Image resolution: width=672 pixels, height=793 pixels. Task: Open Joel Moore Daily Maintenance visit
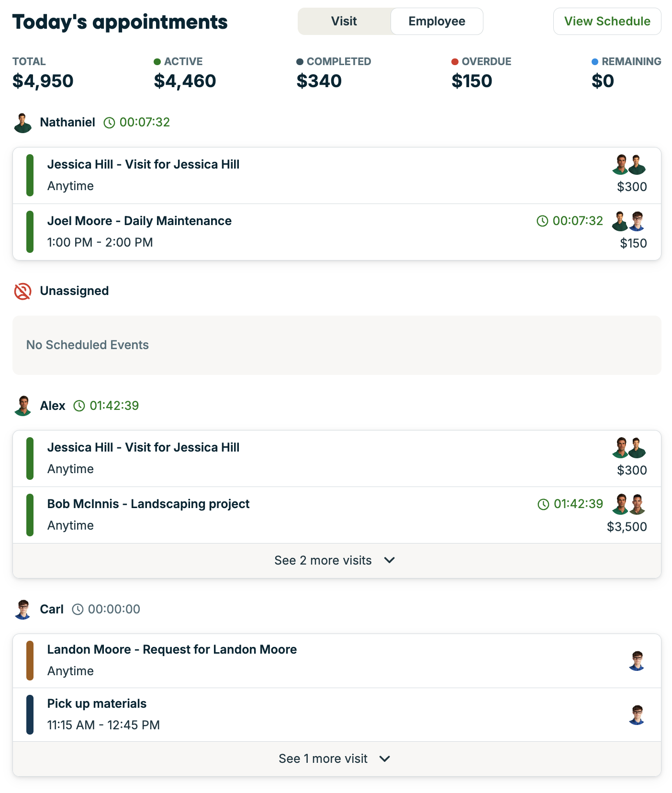point(139,221)
